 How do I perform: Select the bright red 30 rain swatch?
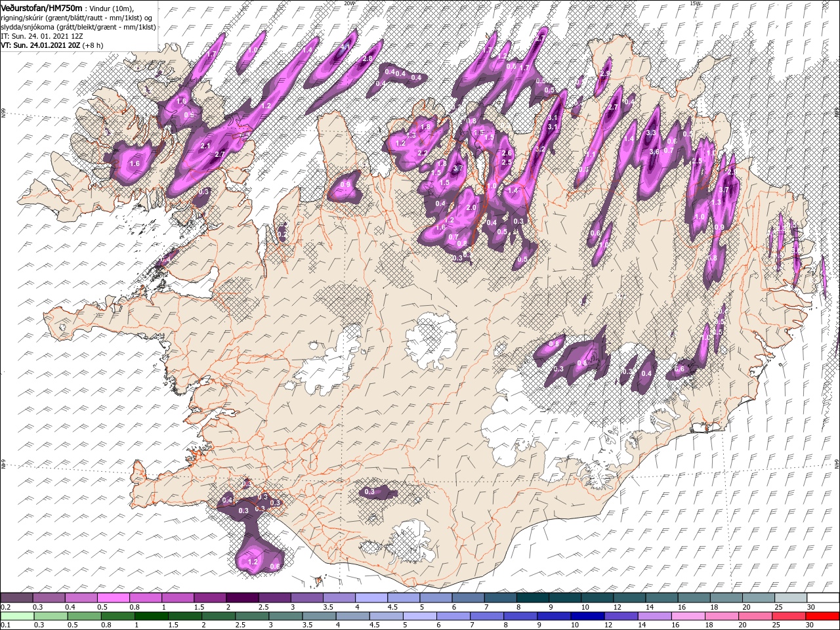823,616
